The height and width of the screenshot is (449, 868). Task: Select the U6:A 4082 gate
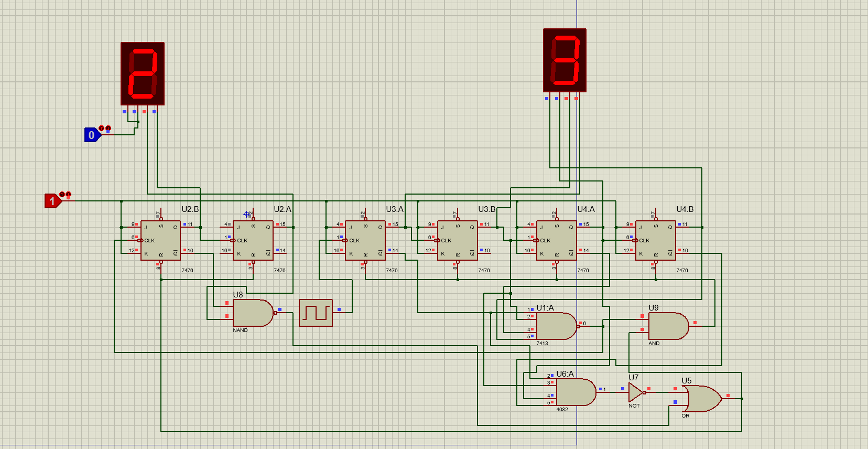tap(576, 392)
